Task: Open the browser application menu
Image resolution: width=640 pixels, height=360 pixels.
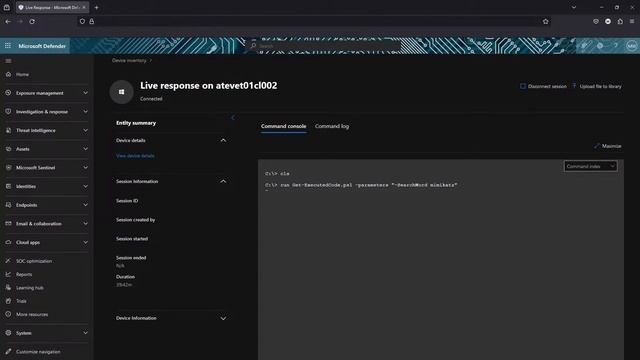Action: (632, 21)
